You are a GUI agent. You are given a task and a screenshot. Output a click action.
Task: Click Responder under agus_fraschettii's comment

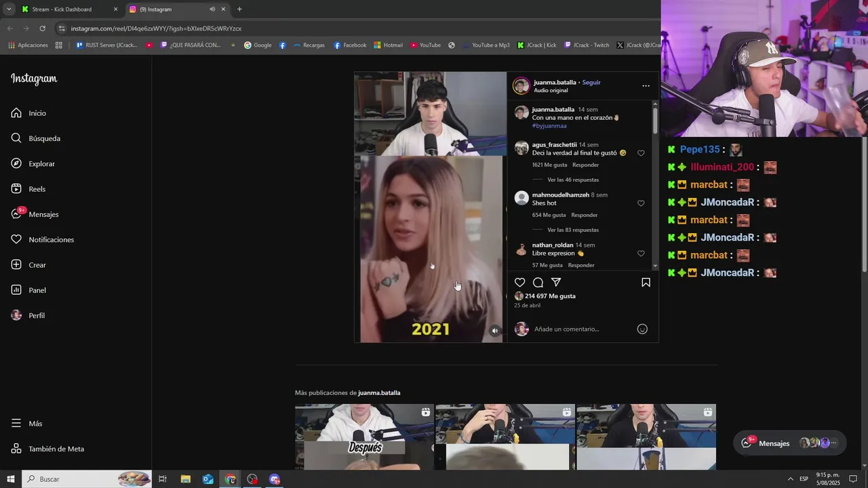(x=585, y=165)
